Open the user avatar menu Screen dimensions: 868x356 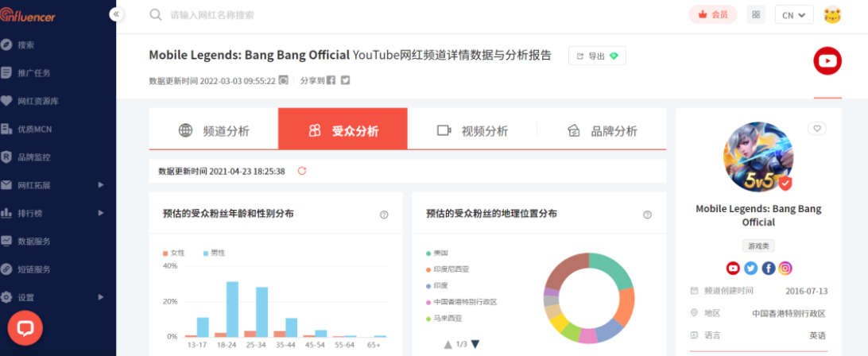coord(832,14)
